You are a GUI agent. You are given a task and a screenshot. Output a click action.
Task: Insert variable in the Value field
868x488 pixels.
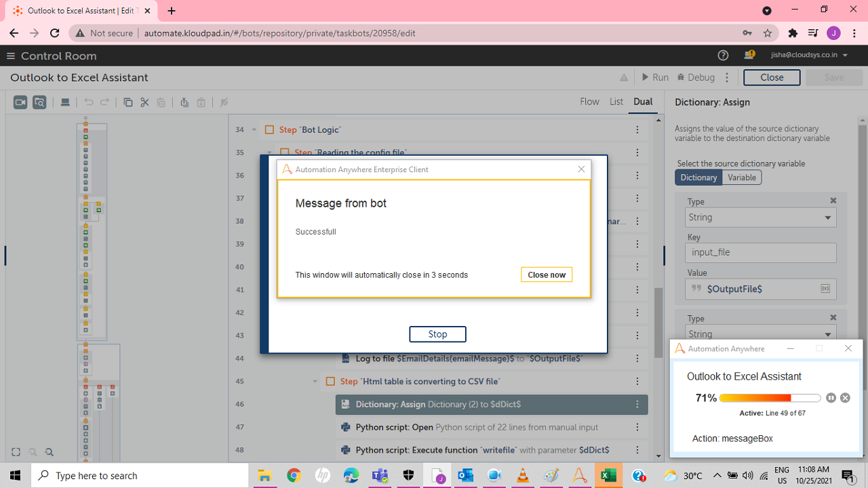(825, 289)
